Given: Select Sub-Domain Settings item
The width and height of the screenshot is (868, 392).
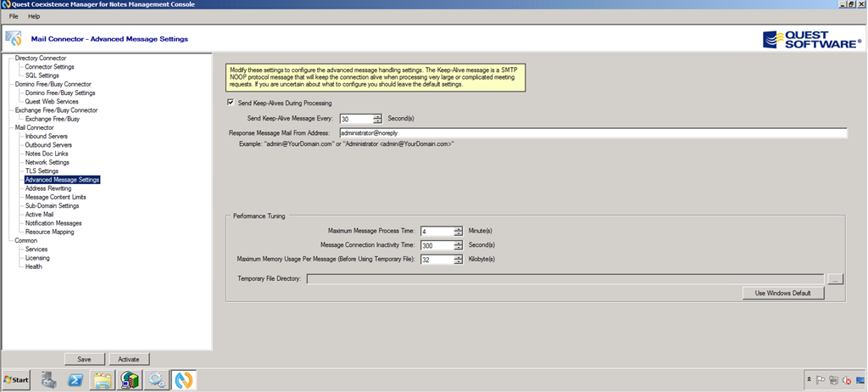Looking at the screenshot, I should coord(52,205).
